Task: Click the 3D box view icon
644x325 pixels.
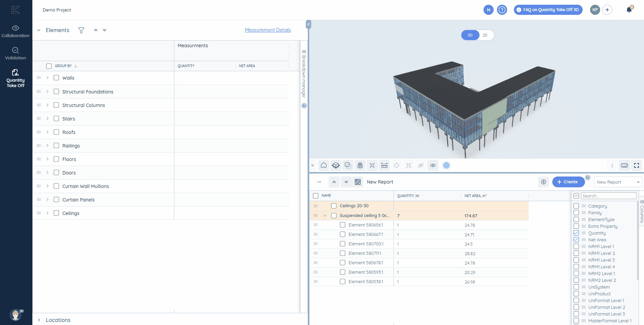Action: coord(336,165)
